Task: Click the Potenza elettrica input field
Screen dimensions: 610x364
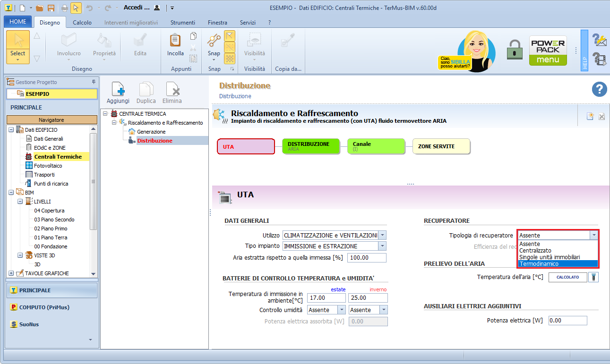Action: click(x=567, y=321)
